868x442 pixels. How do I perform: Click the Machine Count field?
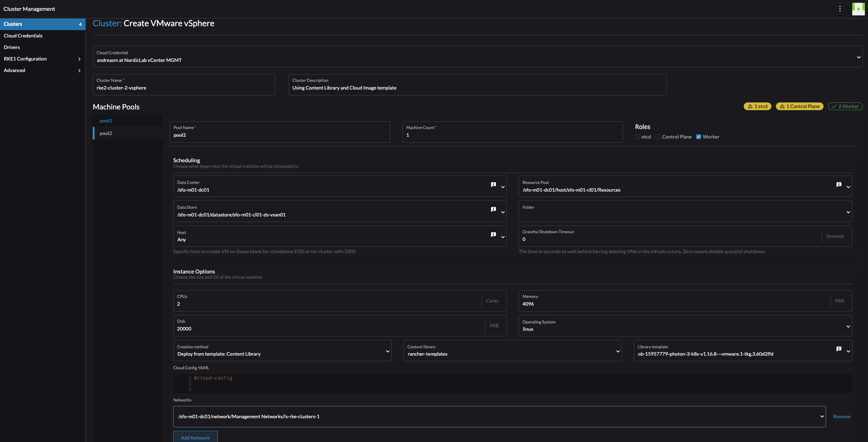pos(512,132)
